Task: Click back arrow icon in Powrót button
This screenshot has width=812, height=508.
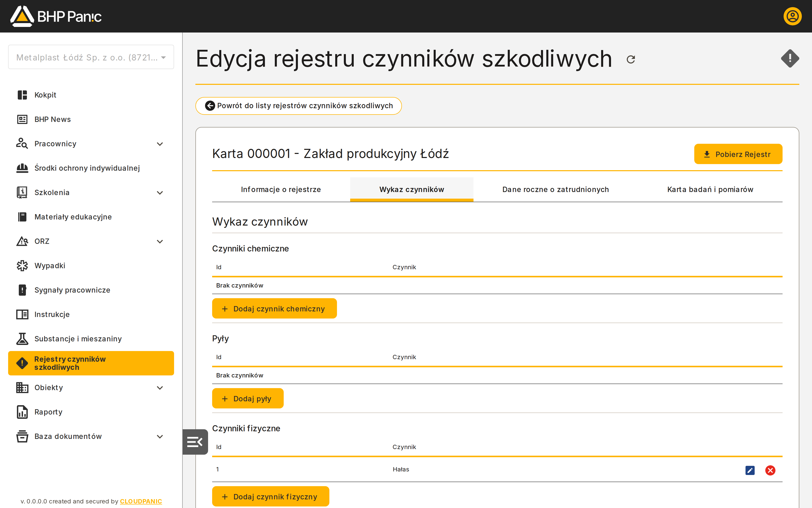Action: coord(210,106)
